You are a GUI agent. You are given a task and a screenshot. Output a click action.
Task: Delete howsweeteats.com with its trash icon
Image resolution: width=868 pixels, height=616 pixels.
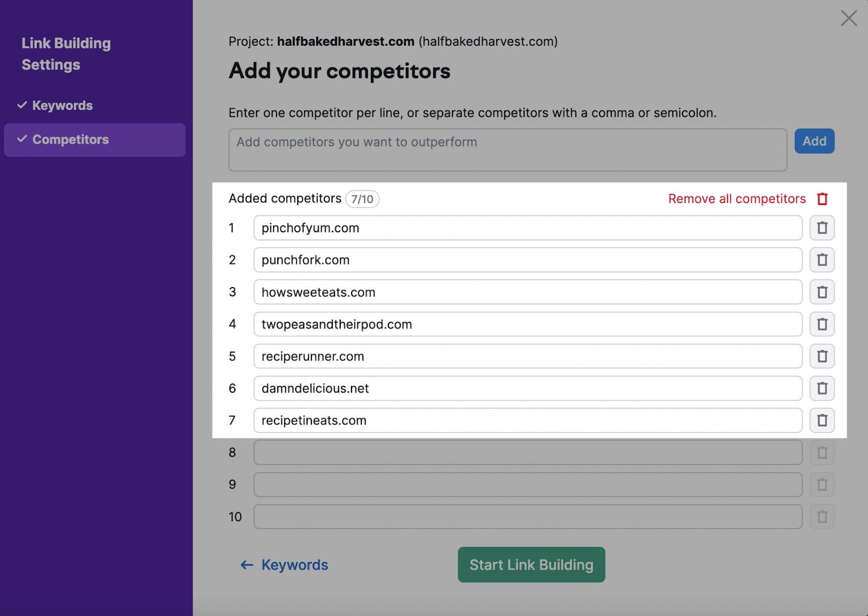[x=822, y=292]
